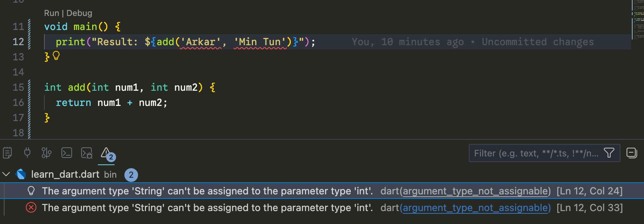644x224 pixels.
Task: Collapse the learn_dart.dart problems group
Action: [6, 174]
